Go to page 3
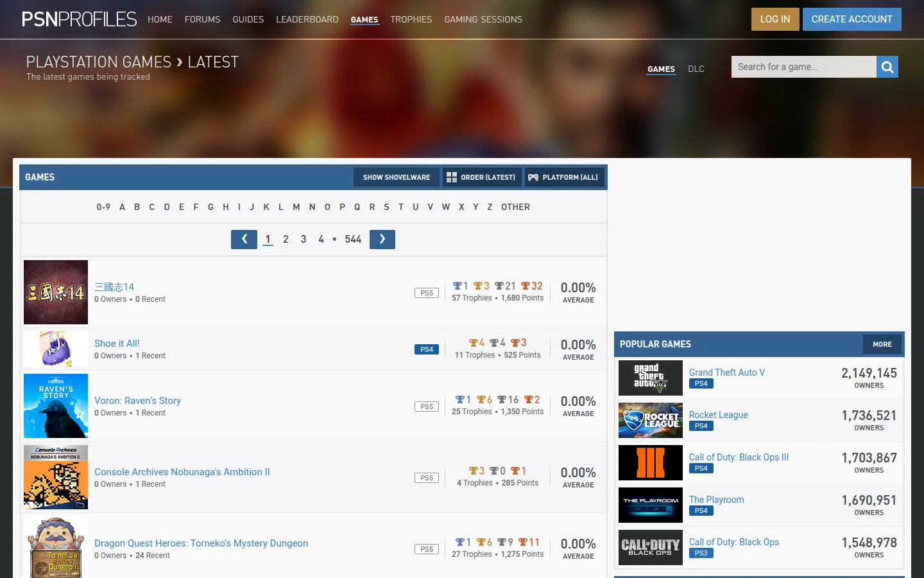The image size is (924, 578). click(304, 239)
